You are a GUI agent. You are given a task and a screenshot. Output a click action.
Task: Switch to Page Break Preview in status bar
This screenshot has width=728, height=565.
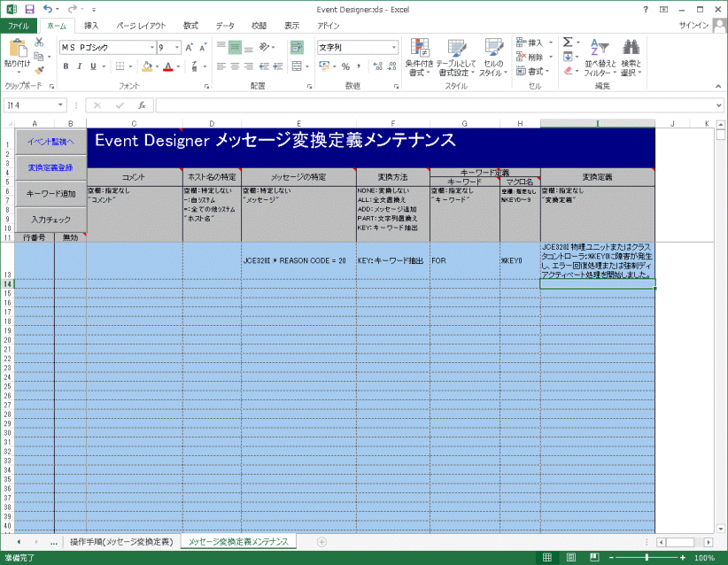point(593,558)
